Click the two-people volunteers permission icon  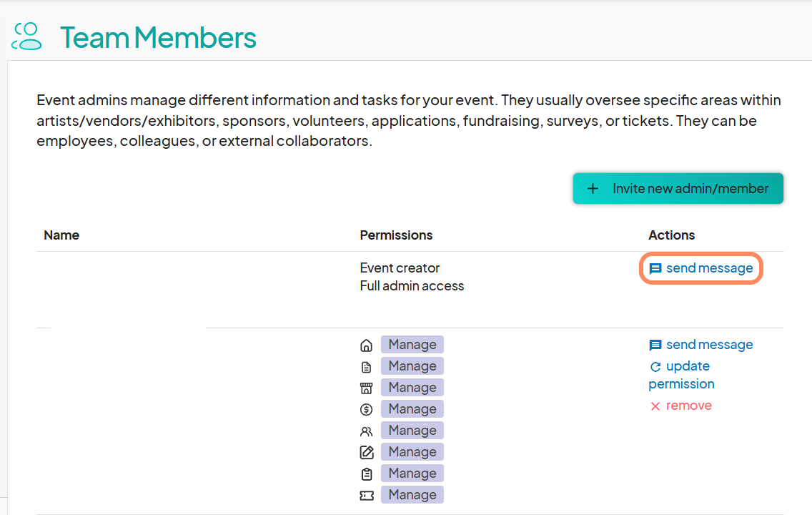coord(366,431)
